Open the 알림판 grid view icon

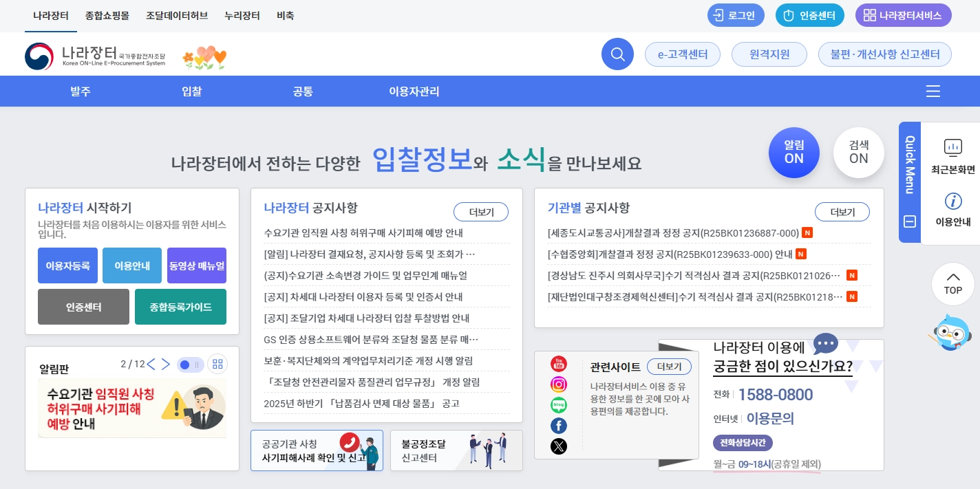(217, 365)
